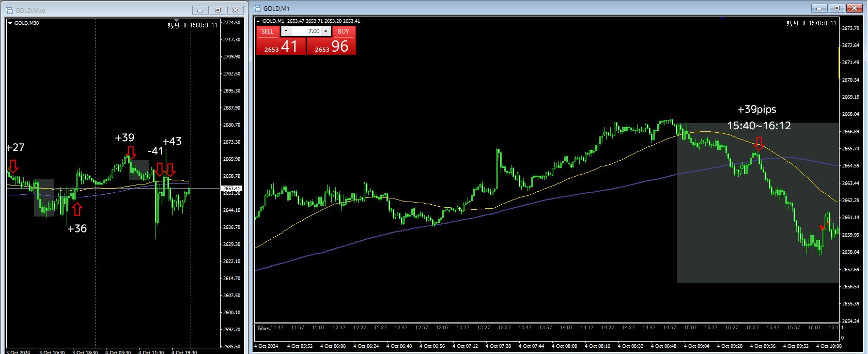Viewport: 868px width, 354px height.
Task: Click the Times indicator label in M1 subwindow
Action: [x=263, y=329]
